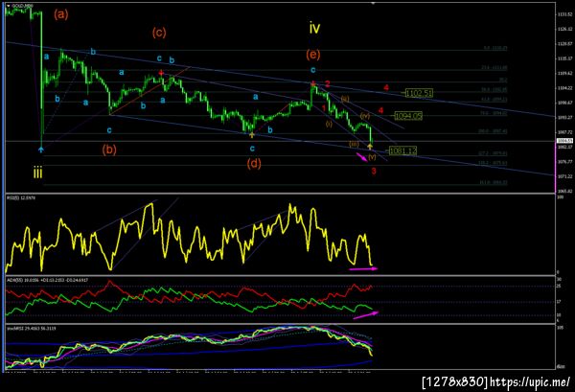Select the orange (a) wave label

pos(61,14)
